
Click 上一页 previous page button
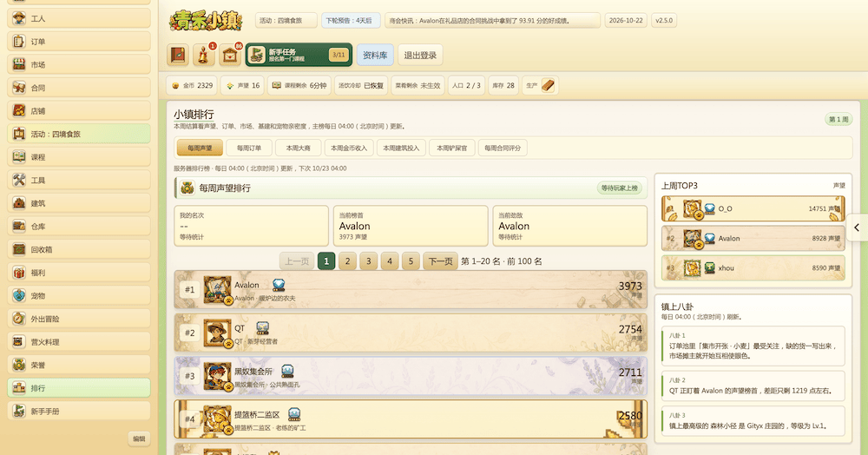coord(297,261)
